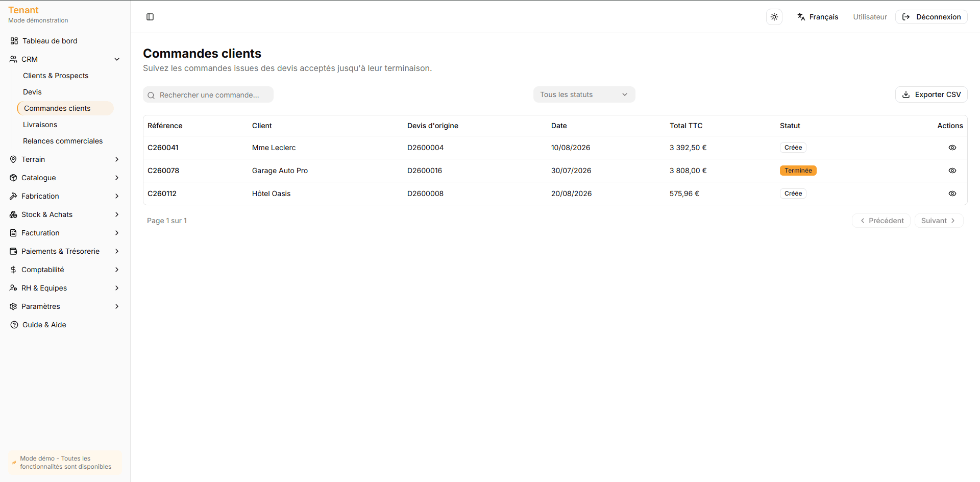
Task: Click reference C260078 cell
Action: click(x=163, y=171)
